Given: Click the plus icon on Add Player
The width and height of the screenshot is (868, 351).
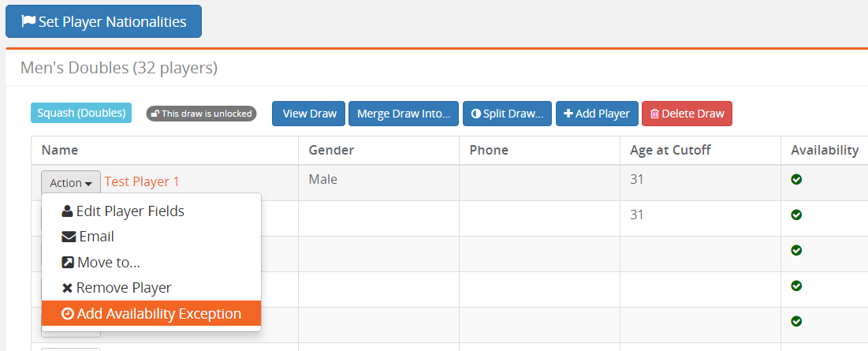Looking at the screenshot, I should coord(568,114).
